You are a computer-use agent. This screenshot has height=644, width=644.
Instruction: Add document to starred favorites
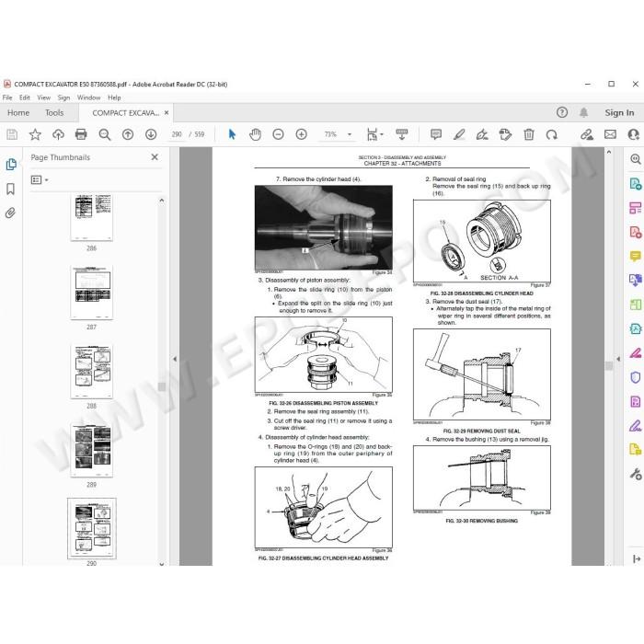[35, 134]
